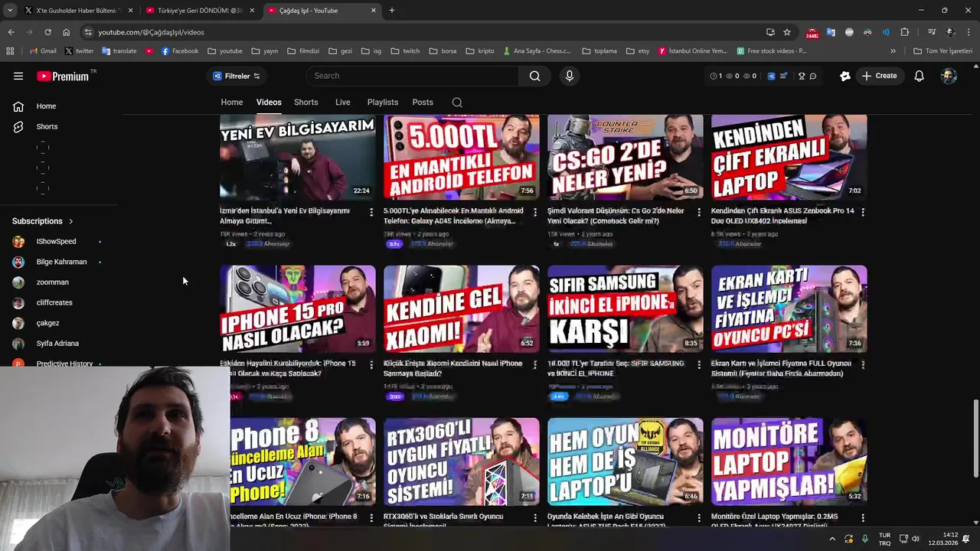Open the Tüm Yer İşaretleri bookmarks folder
This screenshot has width=980, height=551.
(x=942, y=51)
